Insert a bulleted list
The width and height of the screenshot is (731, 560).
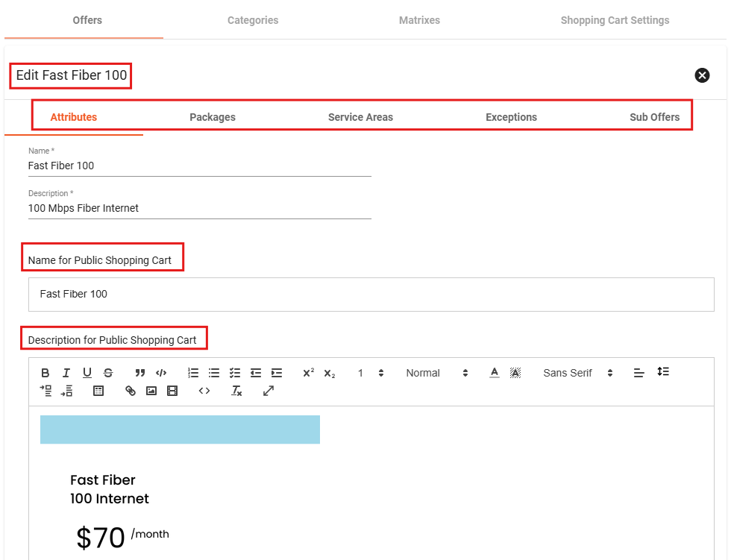click(214, 373)
